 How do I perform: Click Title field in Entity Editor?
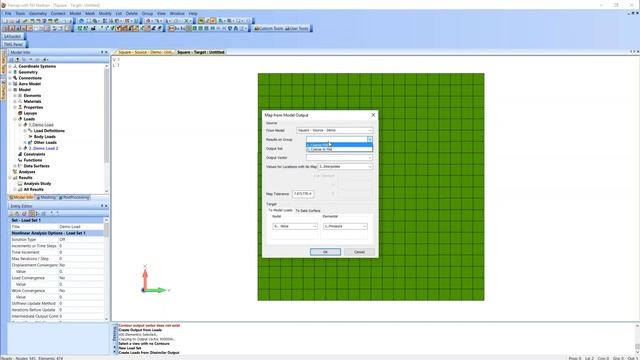tap(81, 227)
